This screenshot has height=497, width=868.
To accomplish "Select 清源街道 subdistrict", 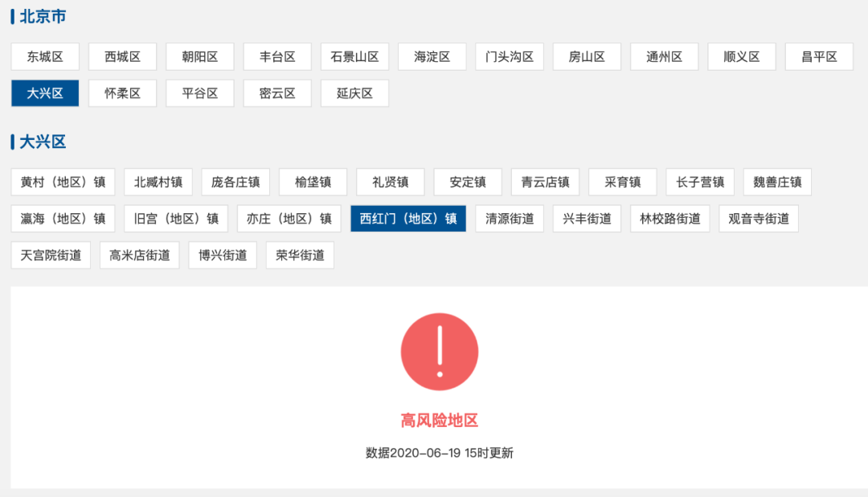I will coord(510,219).
